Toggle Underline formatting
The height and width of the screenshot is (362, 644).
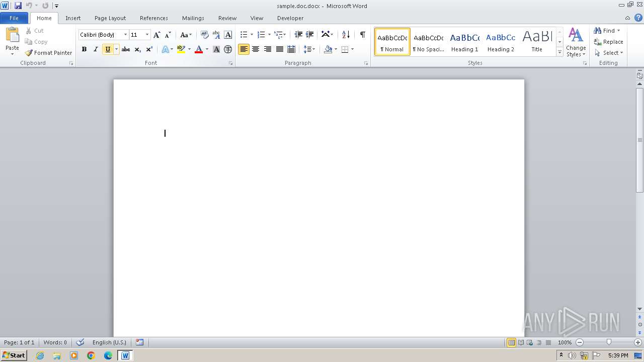[x=107, y=49]
